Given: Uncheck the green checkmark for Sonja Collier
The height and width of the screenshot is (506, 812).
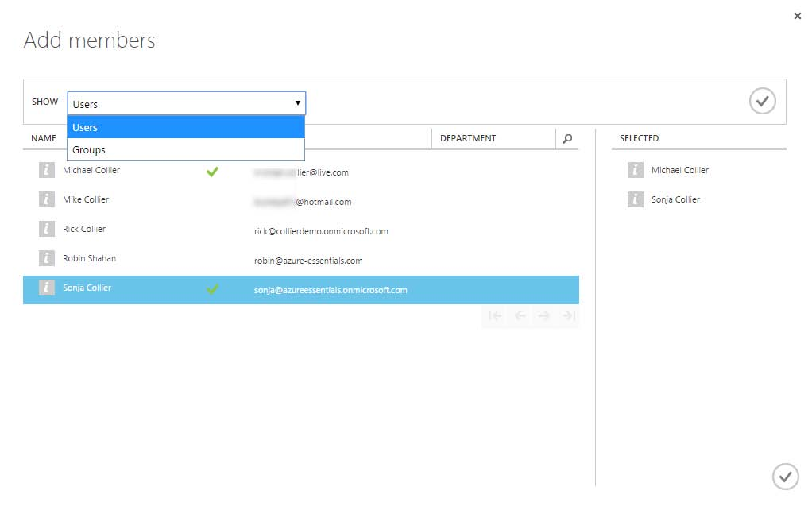Looking at the screenshot, I should (212, 289).
